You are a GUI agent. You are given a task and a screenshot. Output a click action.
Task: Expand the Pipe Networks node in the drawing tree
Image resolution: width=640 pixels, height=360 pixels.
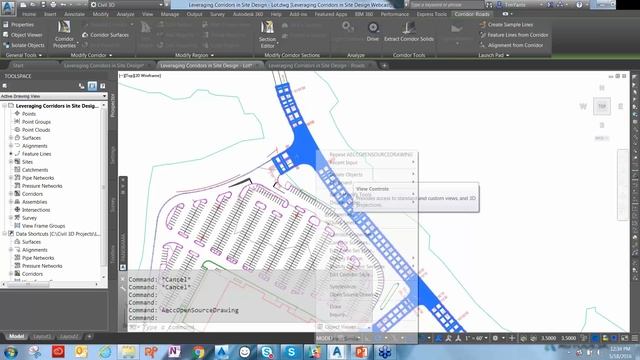pyautogui.click(x=11, y=178)
